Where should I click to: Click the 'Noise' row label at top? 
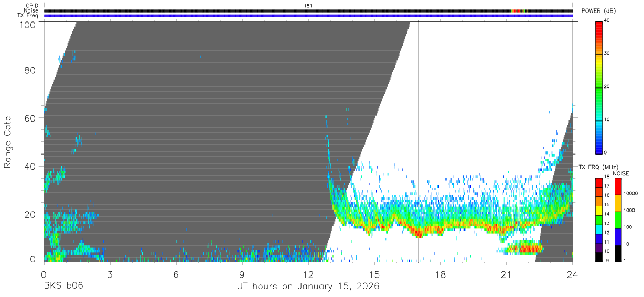31,10
